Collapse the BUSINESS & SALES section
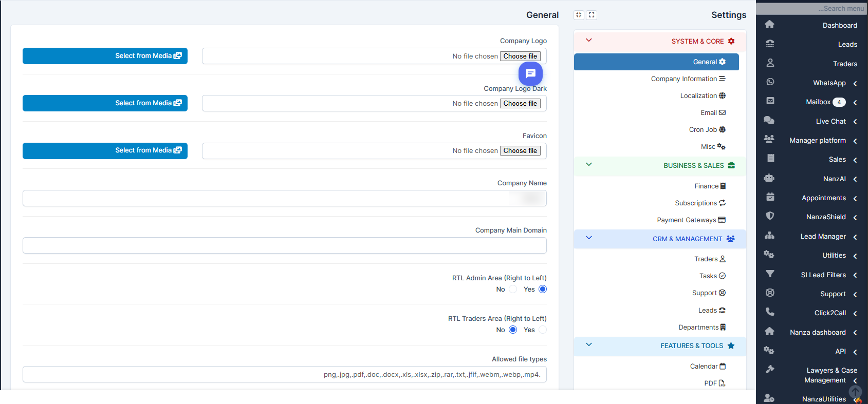Image resolution: width=868 pixels, height=404 pixels. 589,165
